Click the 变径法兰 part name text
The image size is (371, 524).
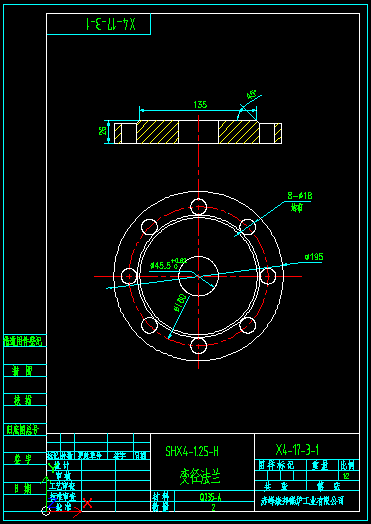coord(200,476)
